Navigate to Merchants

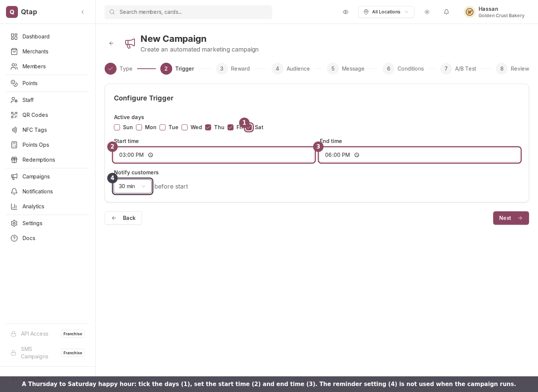[48, 52]
